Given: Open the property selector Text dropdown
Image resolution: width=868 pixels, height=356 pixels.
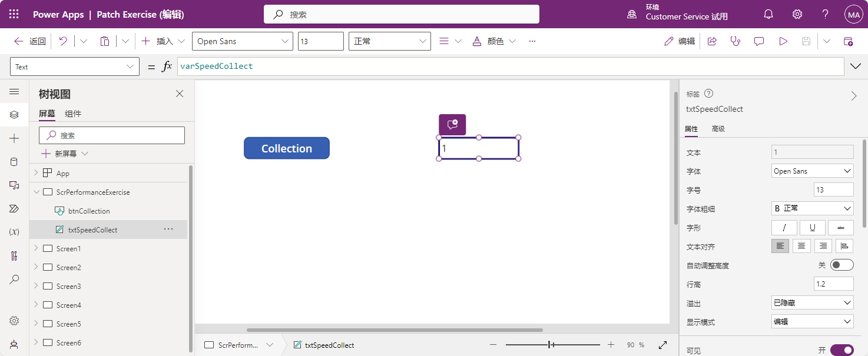Looking at the screenshot, I should 75,66.
